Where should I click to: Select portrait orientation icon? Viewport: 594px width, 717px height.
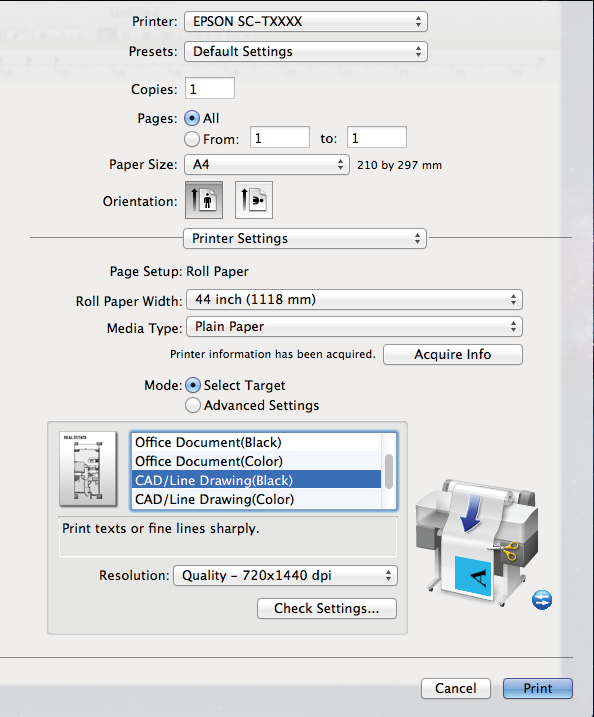pyautogui.click(x=204, y=200)
